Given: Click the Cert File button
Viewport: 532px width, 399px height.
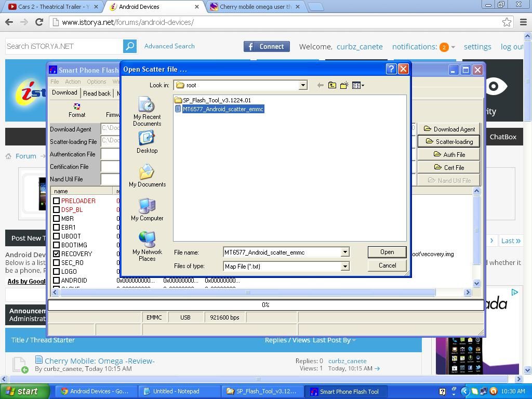Looking at the screenshot, I should point(448,168).
